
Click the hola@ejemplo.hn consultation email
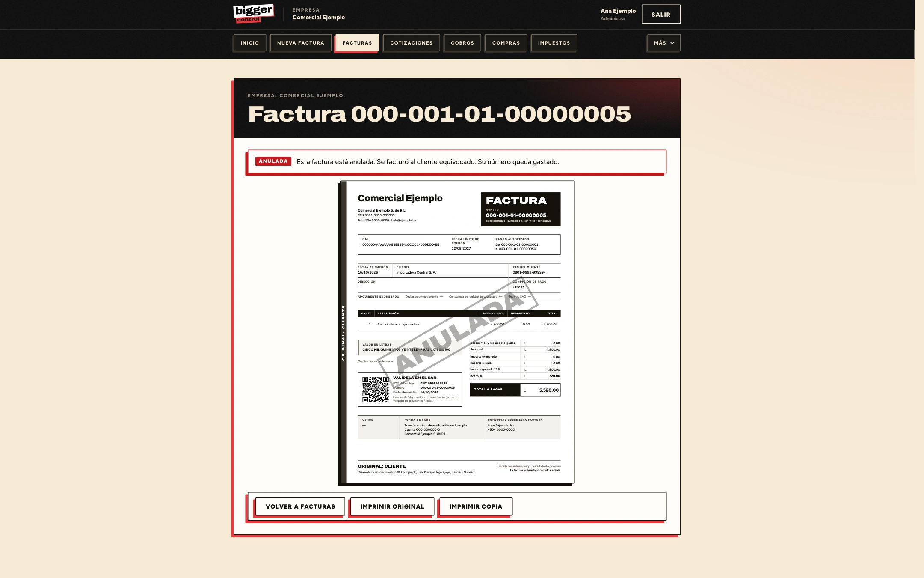pos(500,426)
